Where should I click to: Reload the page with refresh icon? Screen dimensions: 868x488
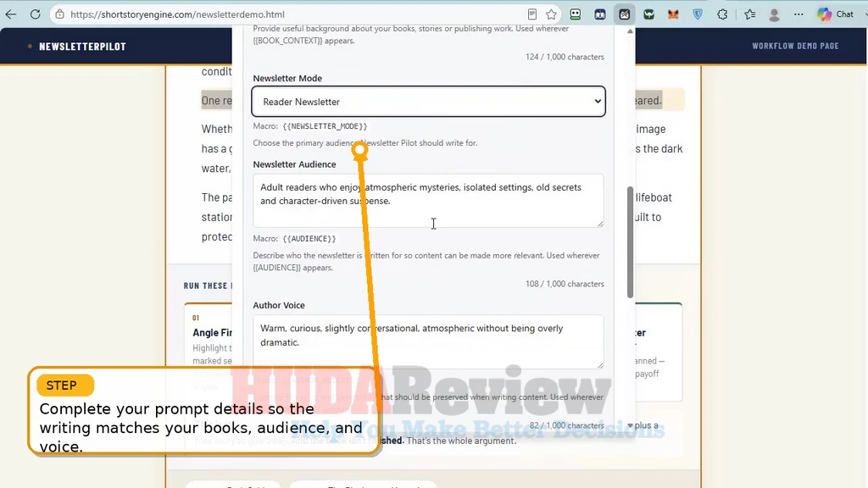coord(36,14)
